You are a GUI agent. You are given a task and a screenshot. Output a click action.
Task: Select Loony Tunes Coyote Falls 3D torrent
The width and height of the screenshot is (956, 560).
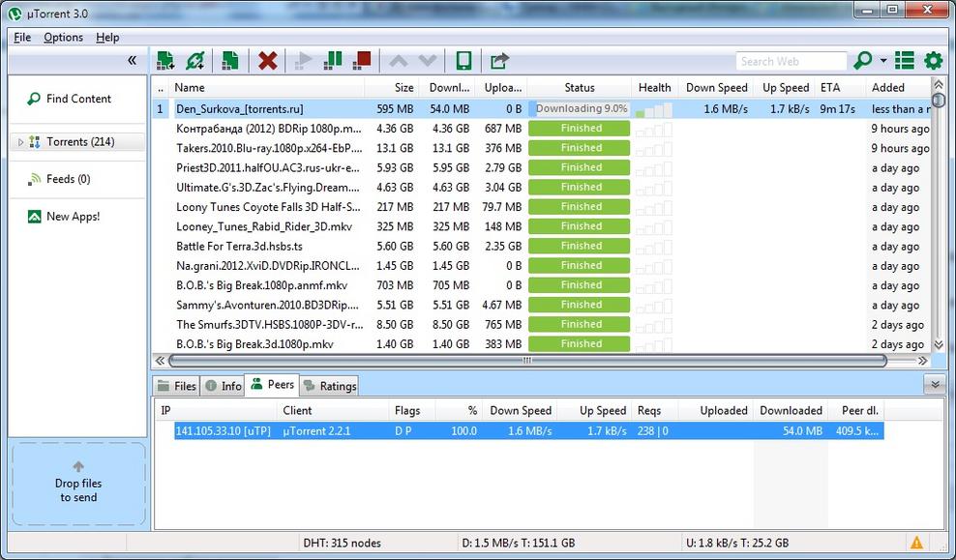click(542, 207)
